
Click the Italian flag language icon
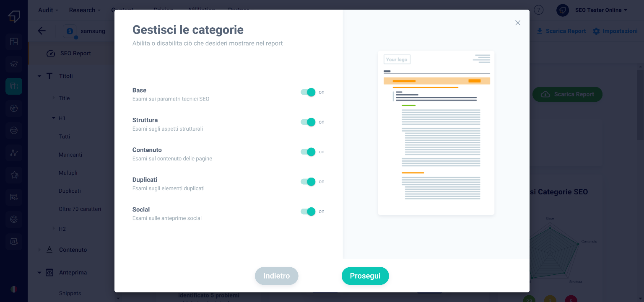click(x=14, y=289)
